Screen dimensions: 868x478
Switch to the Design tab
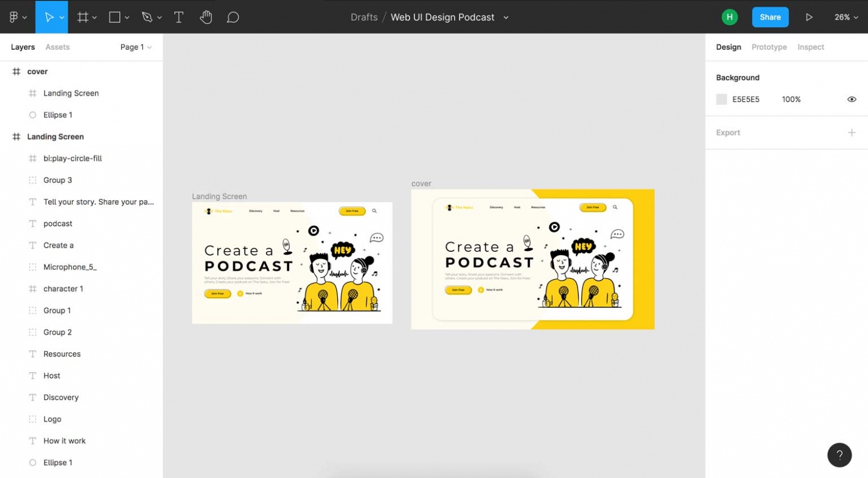pyautogui.click(x=729, y=47)
